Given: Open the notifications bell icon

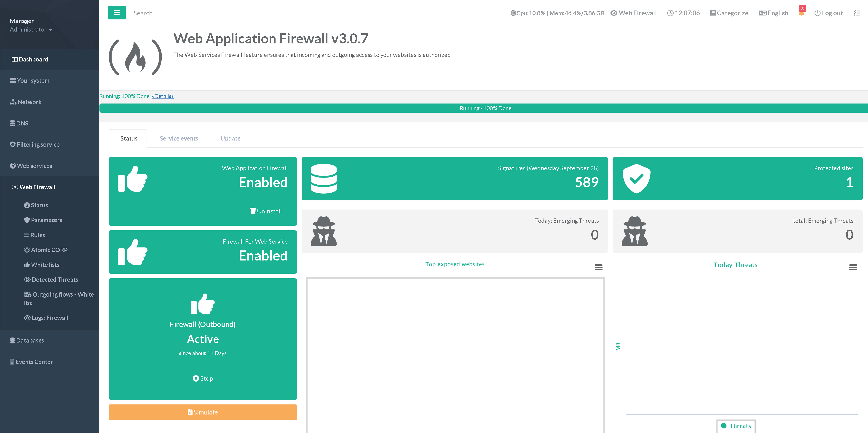Looking at the screenshot, I should click(801, 13).
